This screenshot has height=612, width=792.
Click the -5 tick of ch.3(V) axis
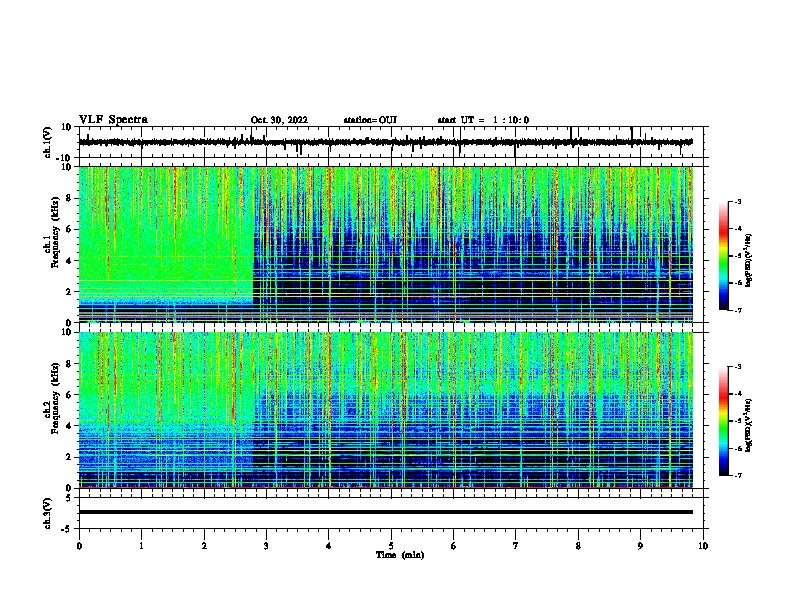(67, 529)
